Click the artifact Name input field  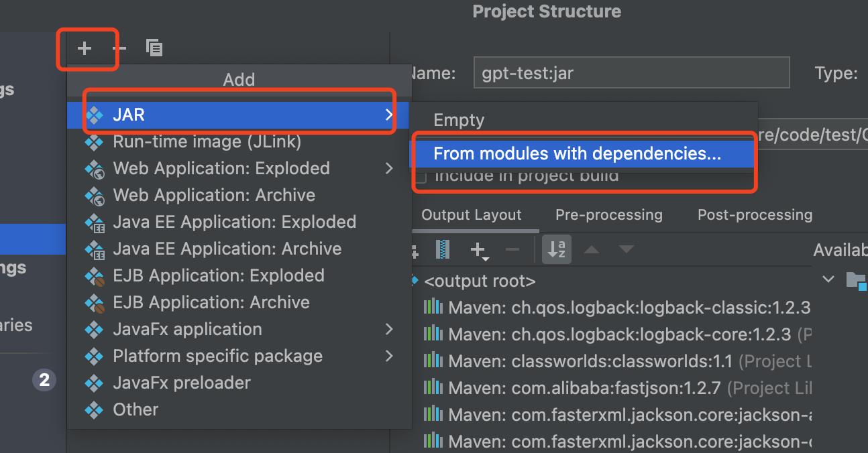pos(631,73)
